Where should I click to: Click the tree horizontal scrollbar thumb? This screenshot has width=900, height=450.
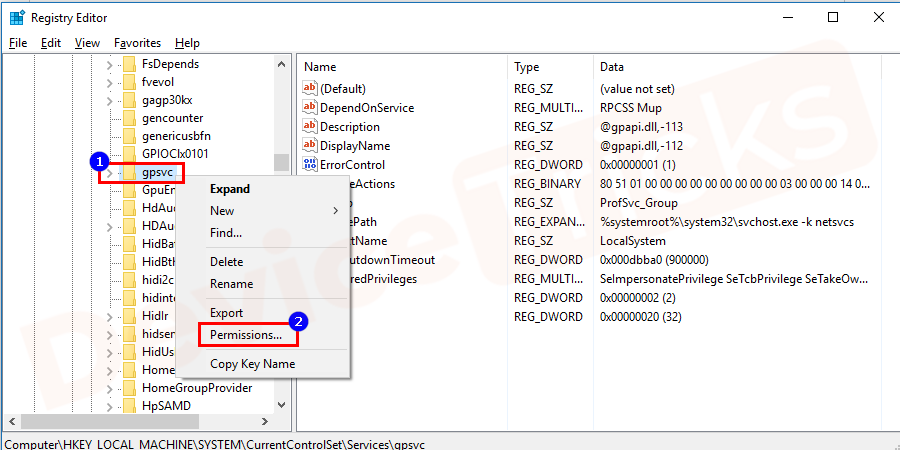coord(109,421)
